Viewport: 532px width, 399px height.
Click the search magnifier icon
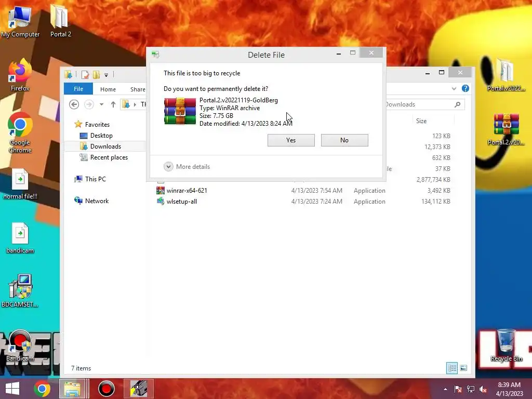pyautogui.click(x=457, y=104)
